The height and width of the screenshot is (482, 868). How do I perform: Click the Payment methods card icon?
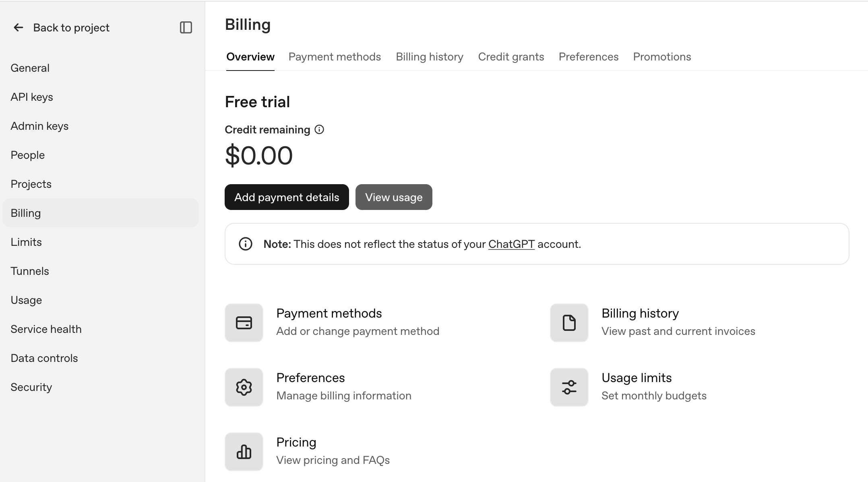pyautogui.click(x=244, y=323)
